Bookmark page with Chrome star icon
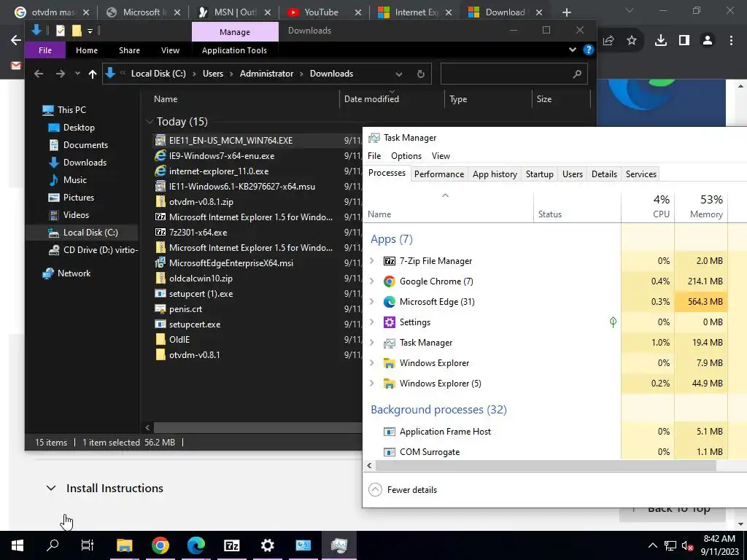The height and width of the screenshot is (560, 747). [632, 41]
